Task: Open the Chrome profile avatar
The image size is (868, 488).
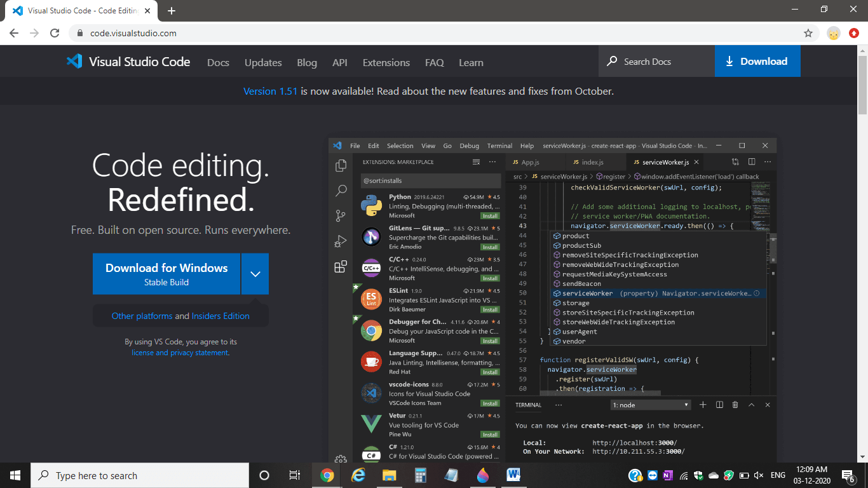Action: click(x=834, y=33)
